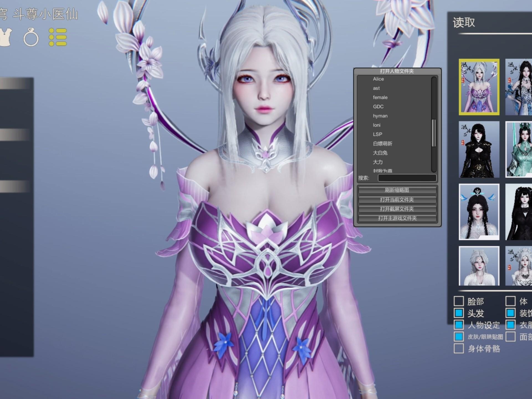Toggle the 人物设定 checkbox
The height and width of the screenshot is (399, 532).
pos(459,325)
